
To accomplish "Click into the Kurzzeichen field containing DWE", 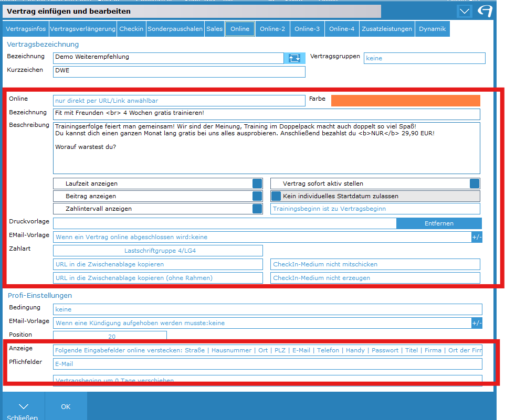I will click(x=178, y=71).
